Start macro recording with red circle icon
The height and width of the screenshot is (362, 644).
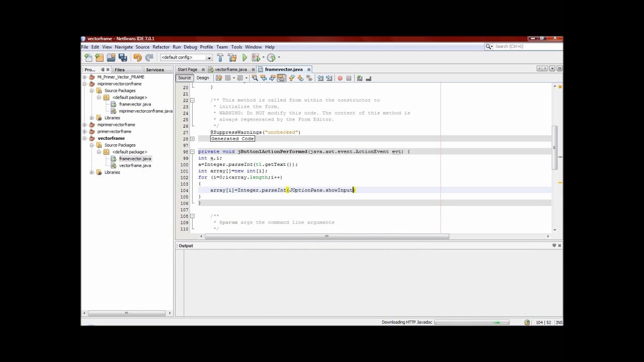coord(340,78)
